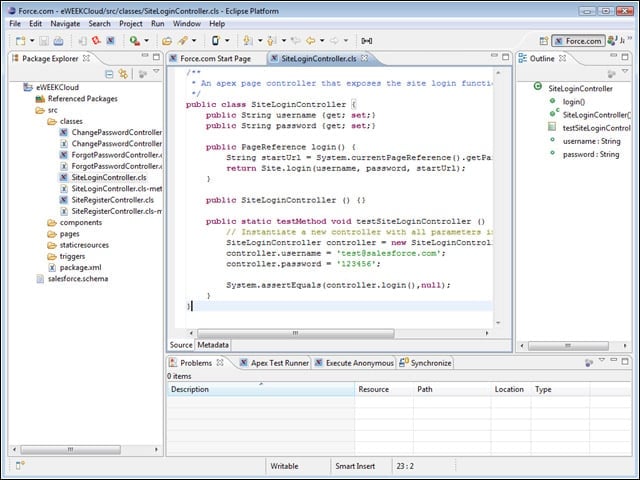Open the Back history dropdown arrow
Screen dimensions: 640x480
coord(322,41)
